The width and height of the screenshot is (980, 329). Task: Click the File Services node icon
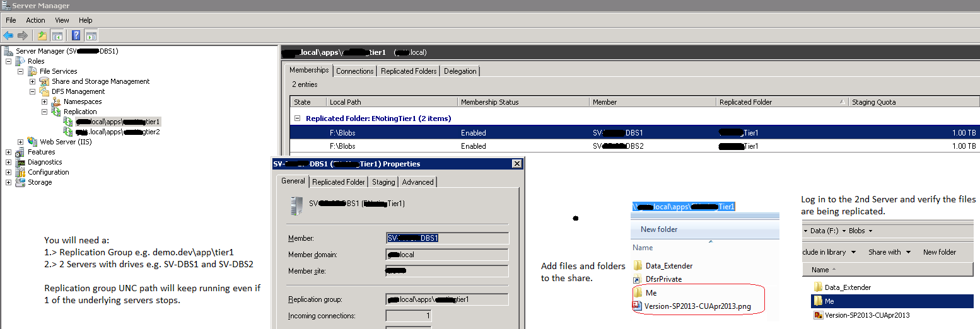(x=32, y=71)
